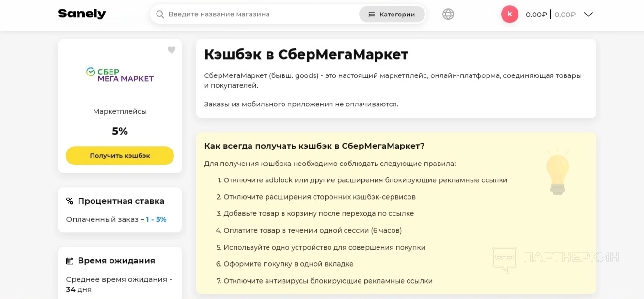This screenshot has height=299, width=644.
Task: Add СберМегаМаркет to favorites with heart
Action: pos(171,50)
